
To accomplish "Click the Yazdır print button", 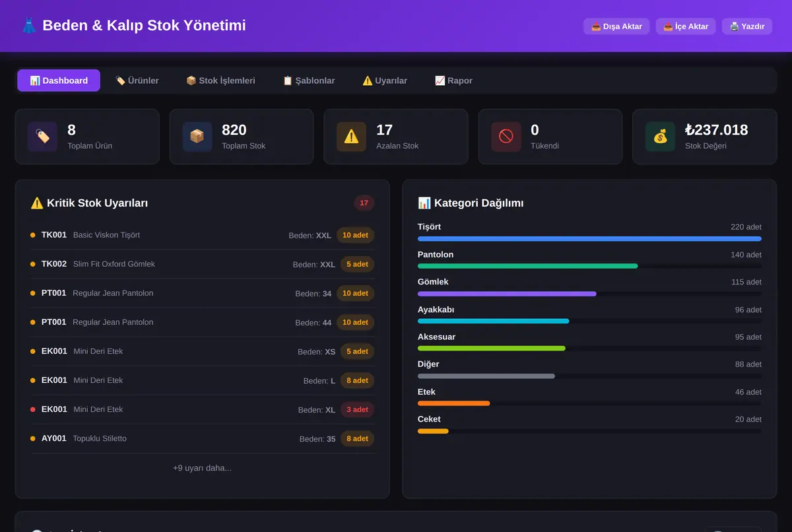I will coord(747,26).
